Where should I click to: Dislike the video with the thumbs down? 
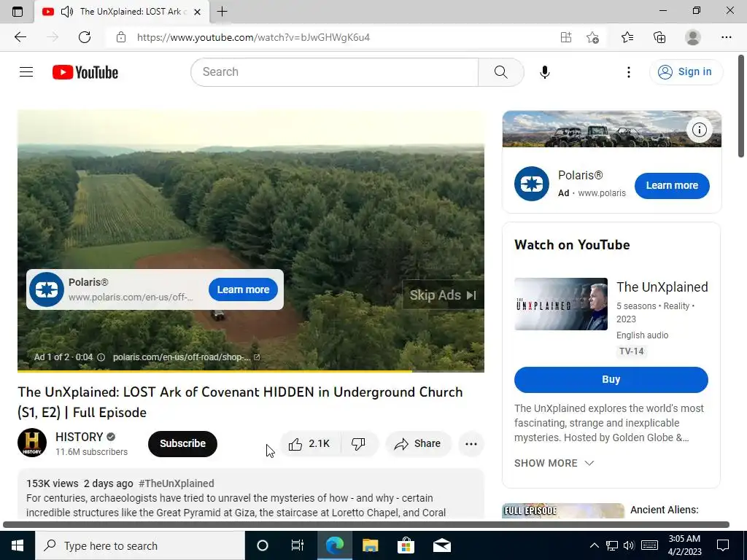click(358, 444)
